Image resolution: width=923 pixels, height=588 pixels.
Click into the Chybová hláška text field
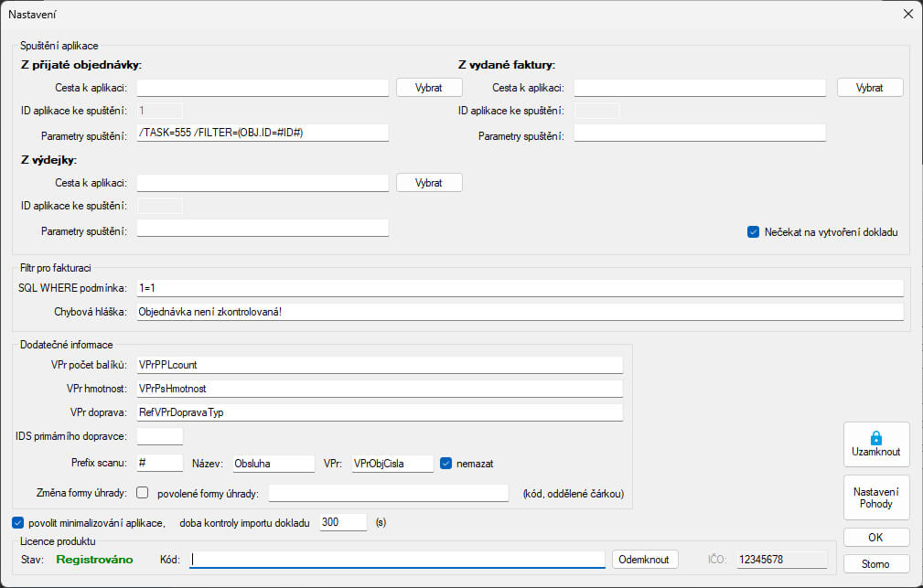click(x=519, y=312)
